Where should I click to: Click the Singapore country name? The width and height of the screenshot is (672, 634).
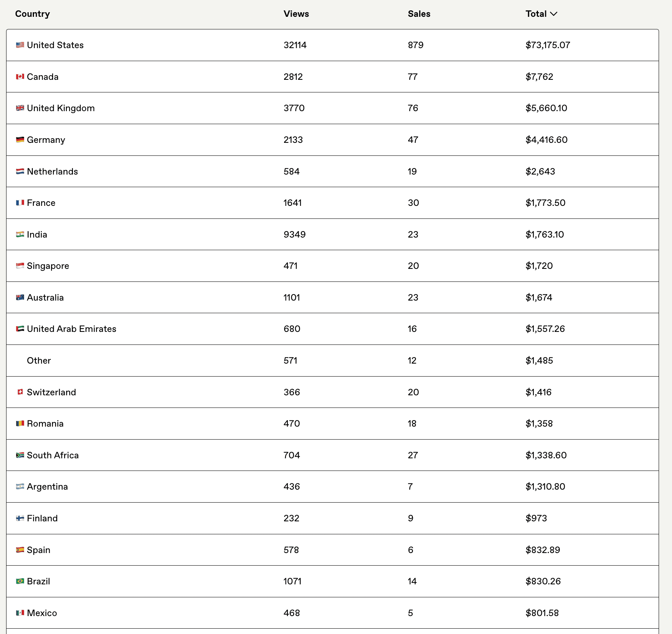coord(48,266)
